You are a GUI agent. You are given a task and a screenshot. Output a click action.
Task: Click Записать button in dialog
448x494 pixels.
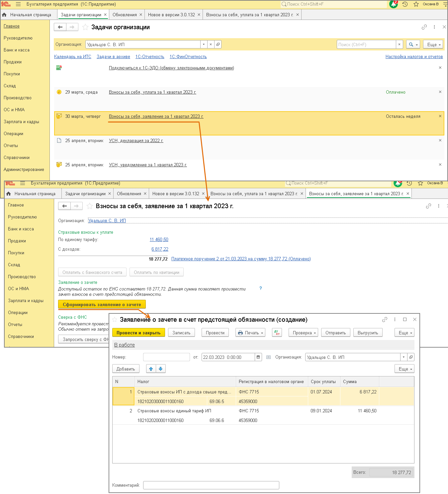pos(181,333)
